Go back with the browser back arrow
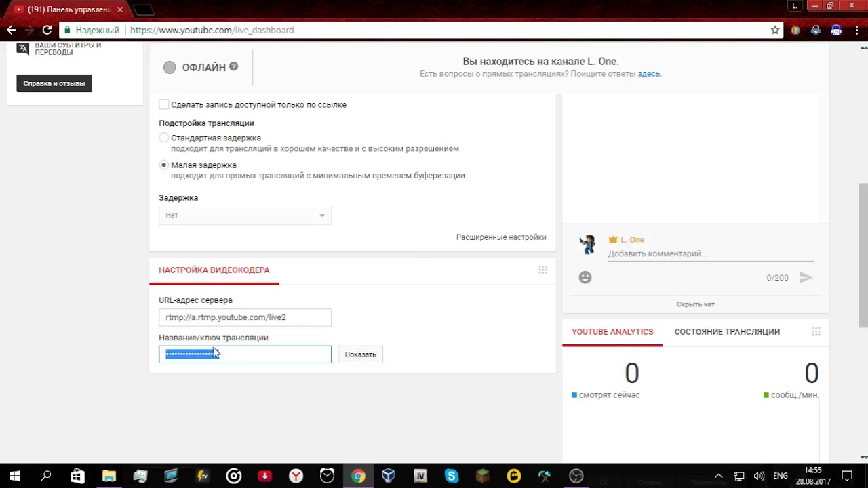This screenshot has height=488, width=868. 11,30
